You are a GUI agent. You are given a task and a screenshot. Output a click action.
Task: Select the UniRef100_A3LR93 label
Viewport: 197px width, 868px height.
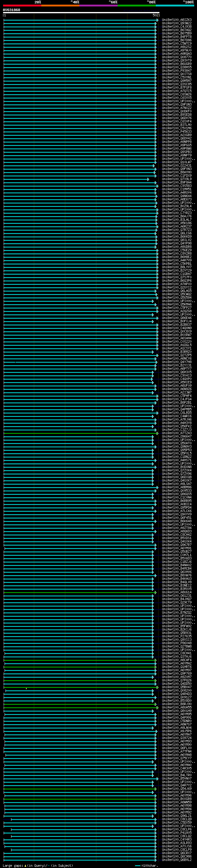(176, 843)
